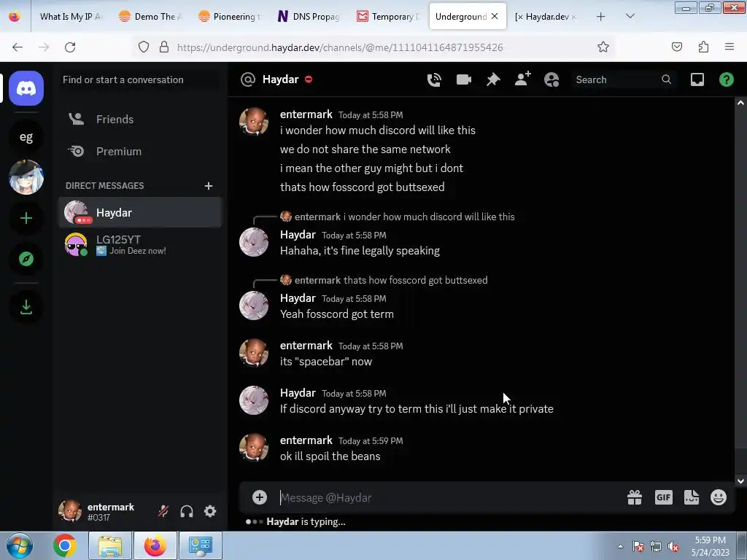This screenshot has width=747, height=560.
Task: Open the anime avatar server icon
Action: click(x=26, y=177)
